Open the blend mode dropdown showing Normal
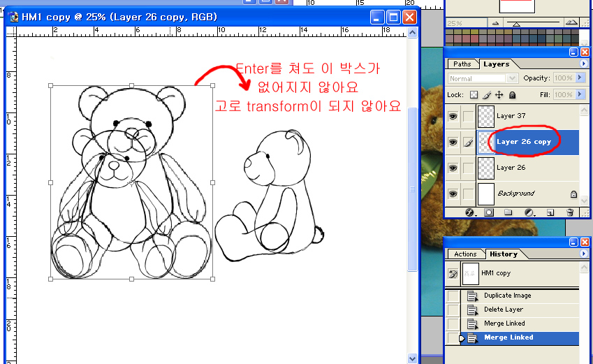The image size is (593, 364). [x=483, y=78]
